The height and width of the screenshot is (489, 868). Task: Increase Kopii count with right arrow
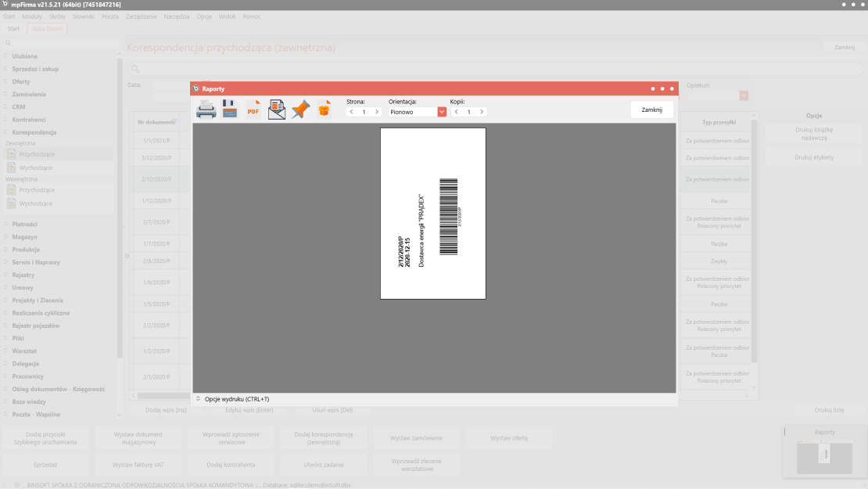pyautogui.click(x=481, y=112)
